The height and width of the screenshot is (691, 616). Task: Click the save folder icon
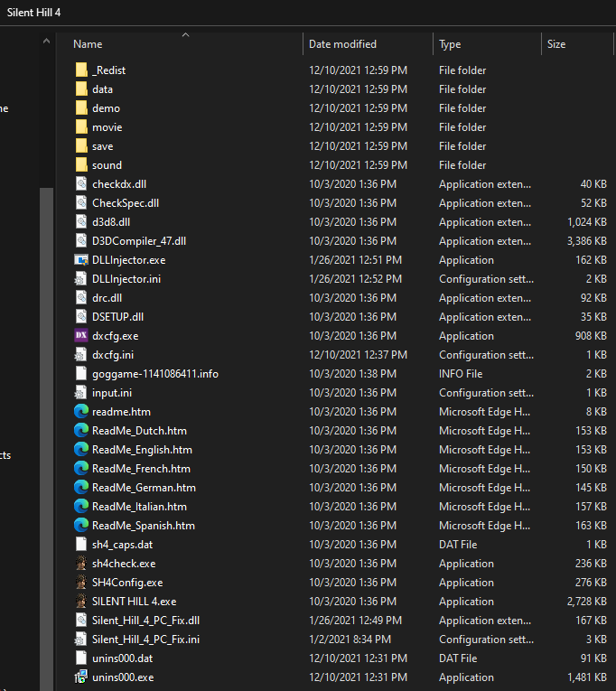81,145
